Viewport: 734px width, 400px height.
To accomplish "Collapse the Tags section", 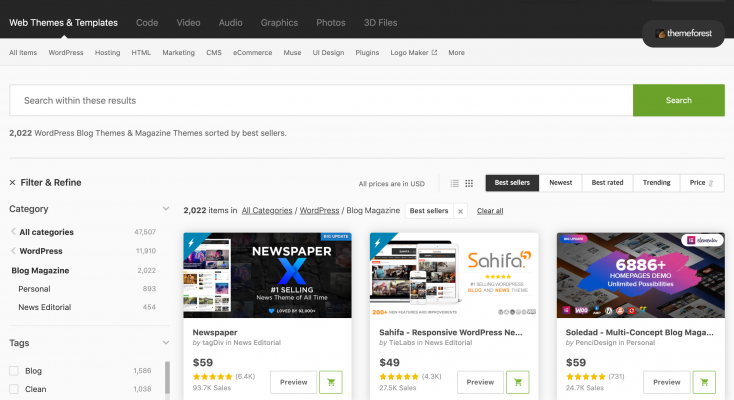I will [x=166, y=343].
